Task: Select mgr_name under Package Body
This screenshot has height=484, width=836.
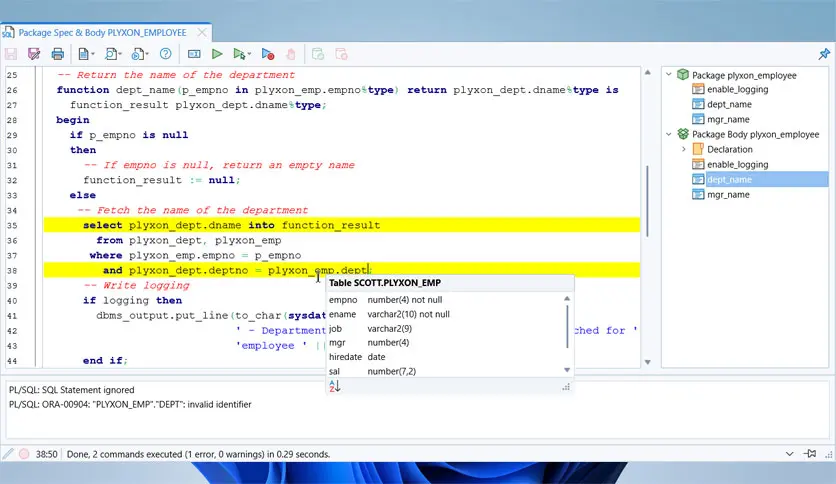Action: [x=728, y=195]
